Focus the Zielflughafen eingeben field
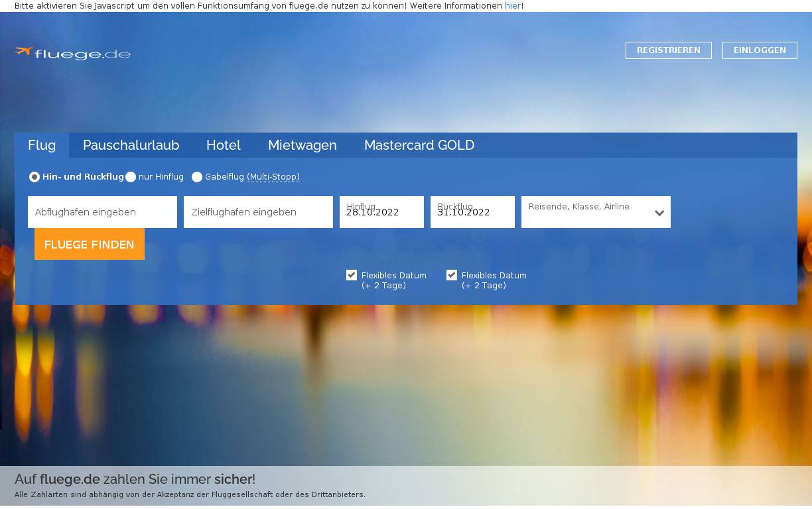This screenshot has height=509, width=812. click(x=258, y=212)
